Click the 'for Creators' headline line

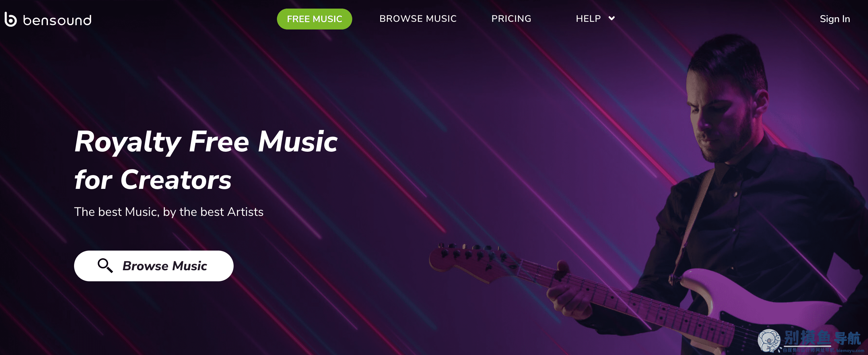(x=153, y=180)
